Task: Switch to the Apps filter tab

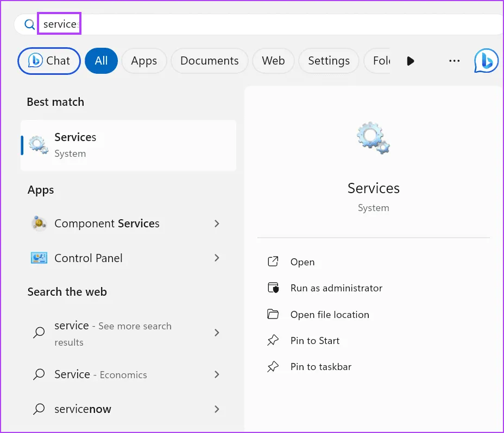Action: coord(144,61)
